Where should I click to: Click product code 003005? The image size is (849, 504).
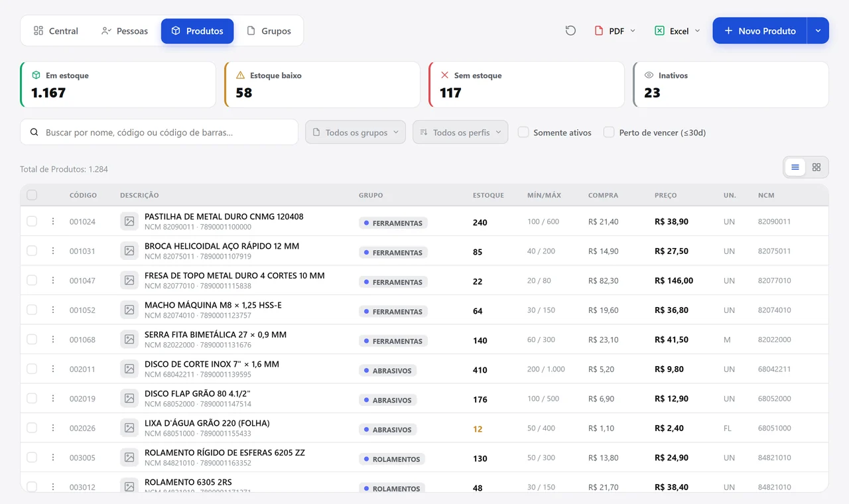pos(82,458)
